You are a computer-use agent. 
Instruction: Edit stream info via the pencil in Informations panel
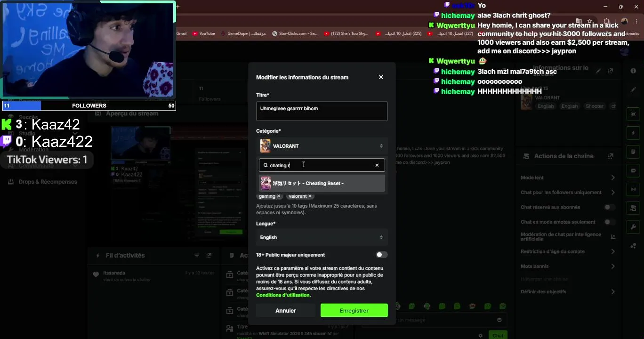pyautogui.click(x=598, y=71)
